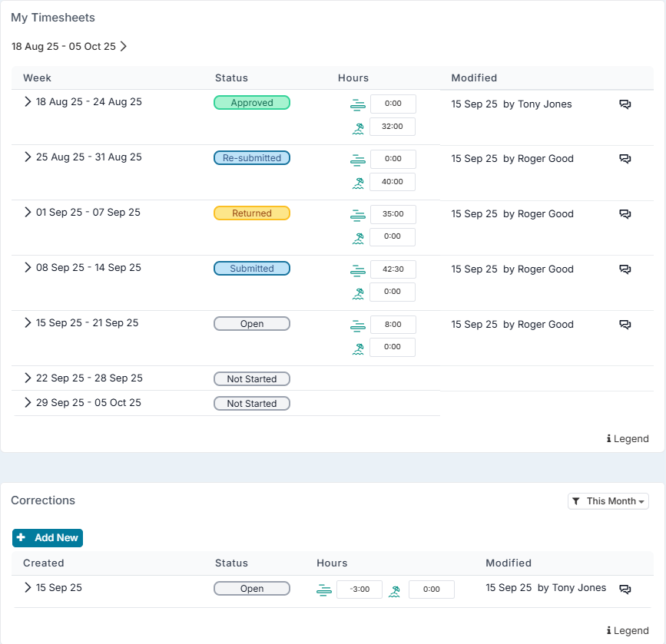Click the -3:00 correction hours field
The height and width of the screenshot is (644, 666).
pyautogui.click(x=360, y=590)
